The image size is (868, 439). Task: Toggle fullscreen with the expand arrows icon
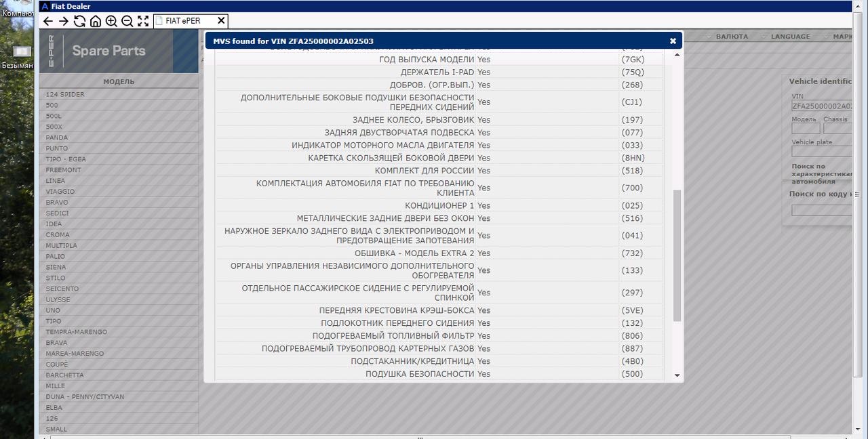pos(143,21)
